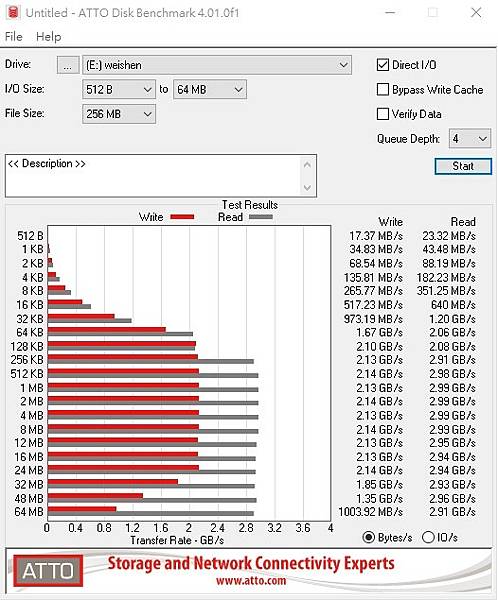
Task: Click the '48 MB' row label
Action: (29, 499)
